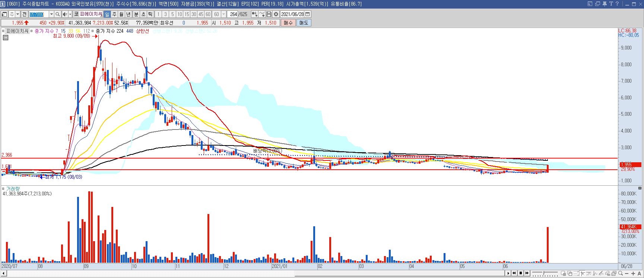Click the save chart floppy disk icon
The height and width of the screenshot is (278, 644).
click(x=269, y=14)
